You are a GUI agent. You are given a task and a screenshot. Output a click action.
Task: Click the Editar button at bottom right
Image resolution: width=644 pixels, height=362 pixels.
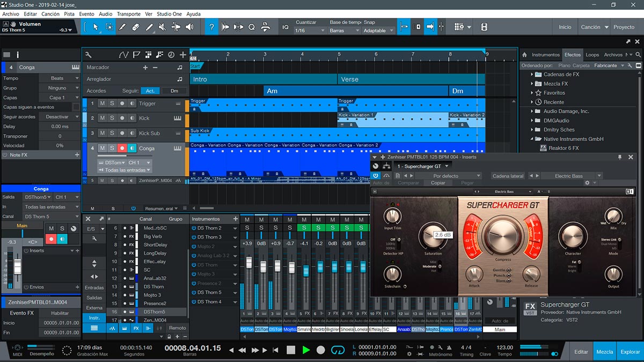point(581,352)
